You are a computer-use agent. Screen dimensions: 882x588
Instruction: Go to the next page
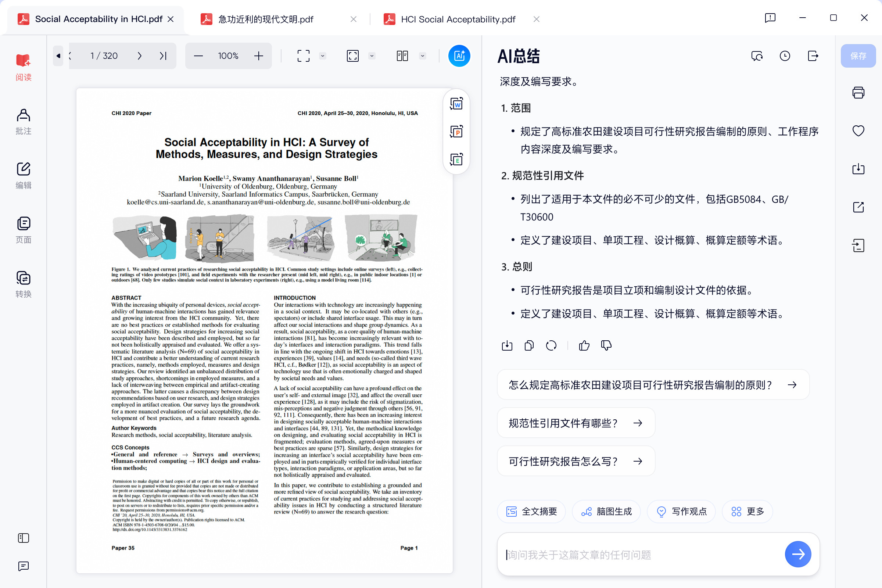pyautogui.click(x=140, y=56)
